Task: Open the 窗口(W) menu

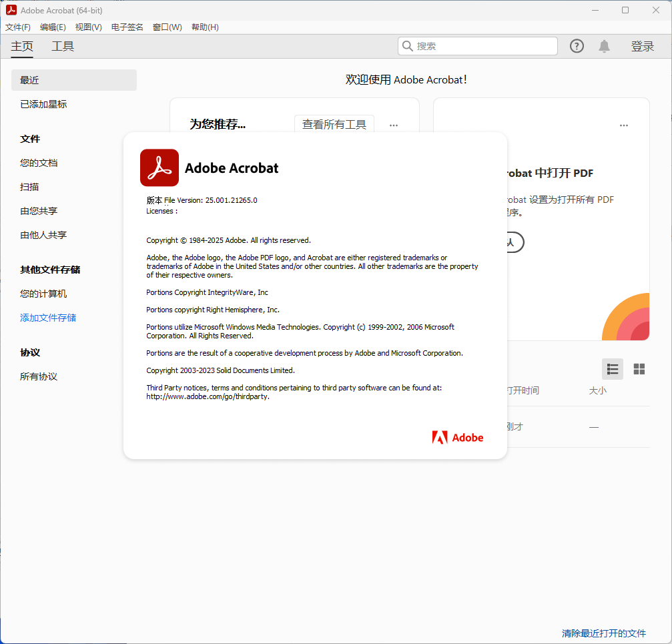Action: 167,27
